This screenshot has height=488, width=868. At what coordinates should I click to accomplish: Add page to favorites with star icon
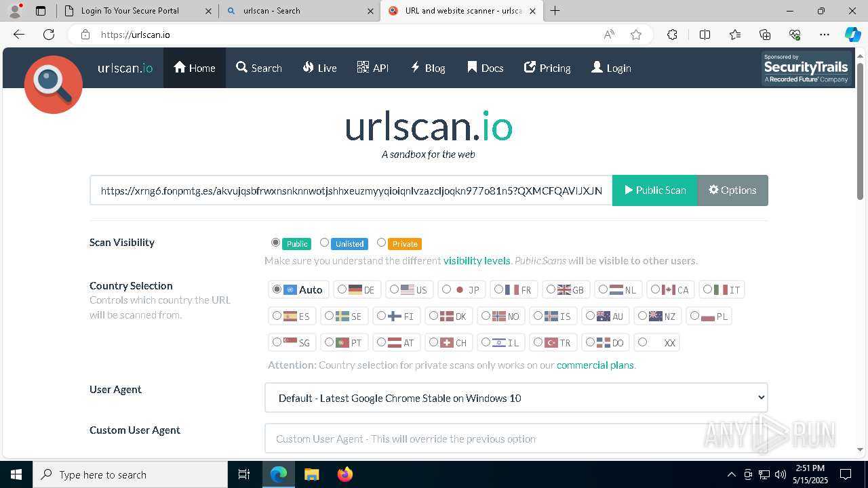[x=636, y=35]
